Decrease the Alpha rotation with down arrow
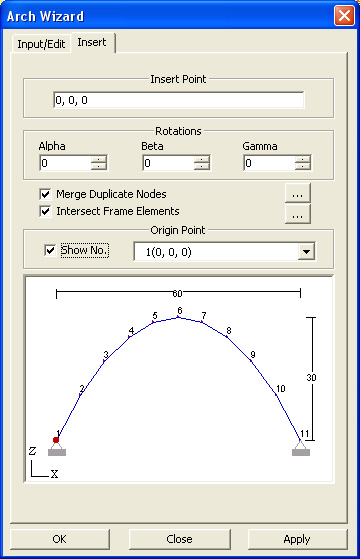 pos(99,166)
